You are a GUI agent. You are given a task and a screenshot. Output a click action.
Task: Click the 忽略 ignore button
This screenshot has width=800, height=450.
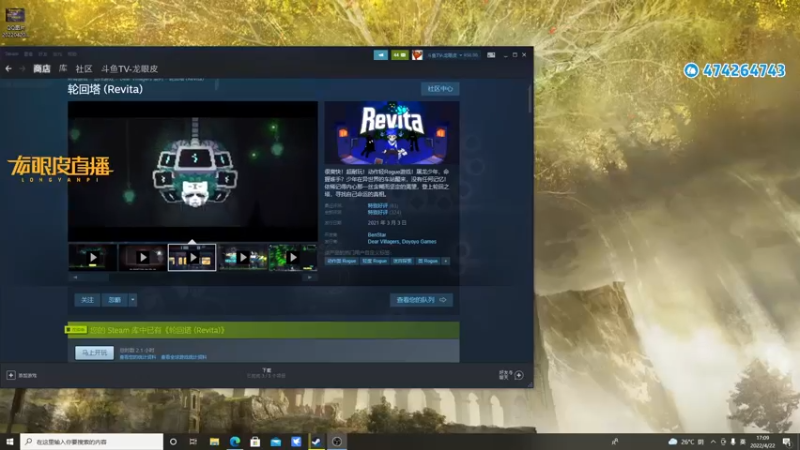click(115, 300)
